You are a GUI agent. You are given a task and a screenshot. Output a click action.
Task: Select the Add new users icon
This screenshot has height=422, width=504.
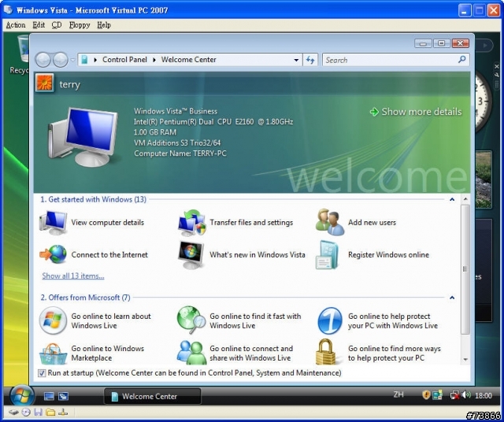[330, 222]
